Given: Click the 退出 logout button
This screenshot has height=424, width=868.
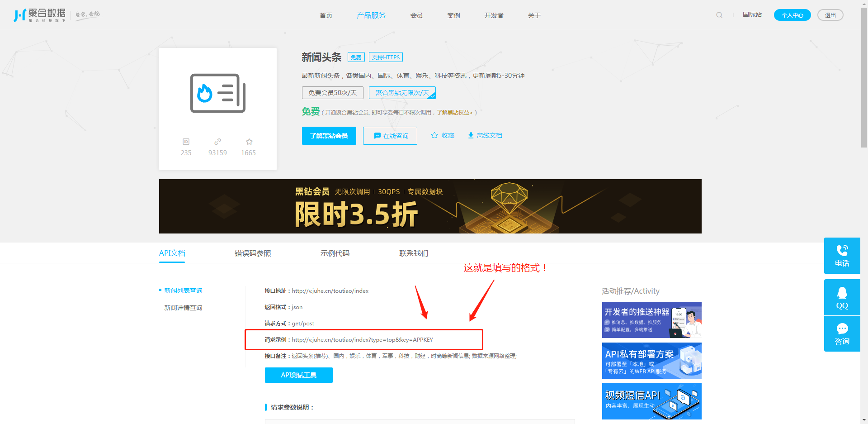Looking at the screenshot, I should (830, 15).
